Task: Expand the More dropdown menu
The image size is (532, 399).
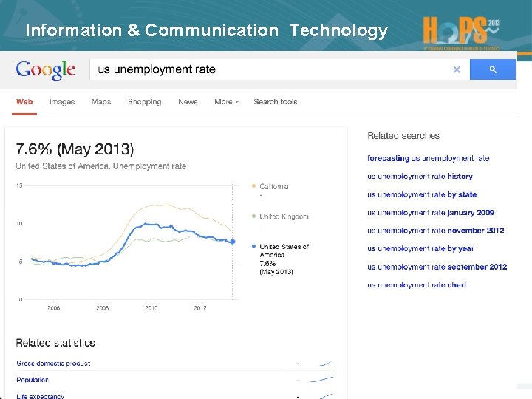Action: tap(226, 102)
